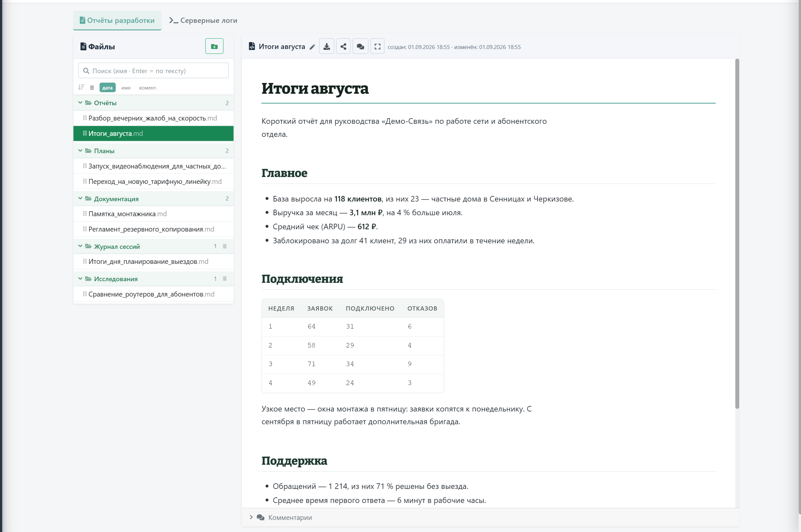The height and width of the screenshot is (532, 801).
Task: Click the pencil icon to rename Итоги августа
Action: (312, 47)
